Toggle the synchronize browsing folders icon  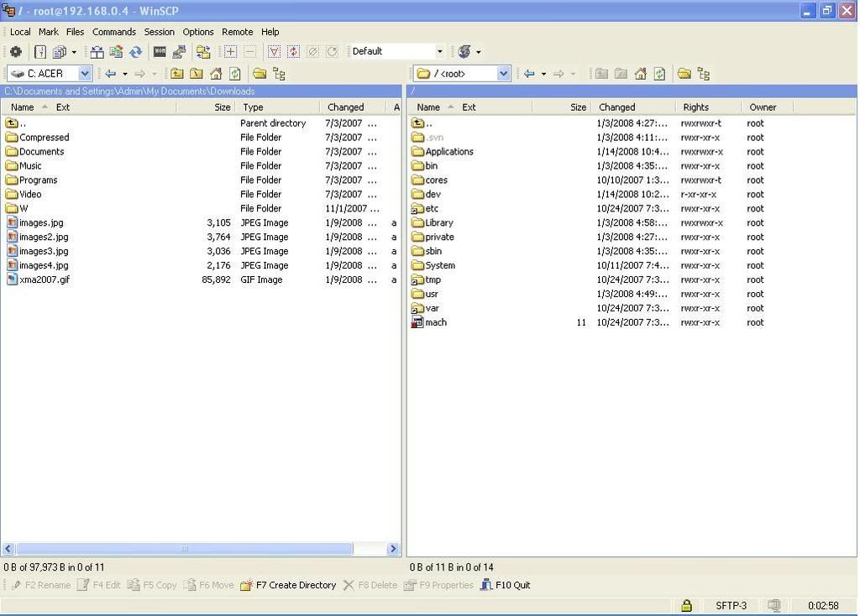(x=203, y=51)
